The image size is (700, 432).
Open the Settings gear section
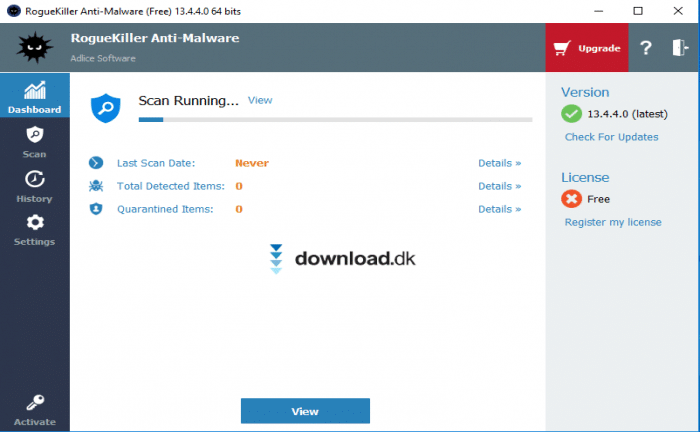[34, 230]
